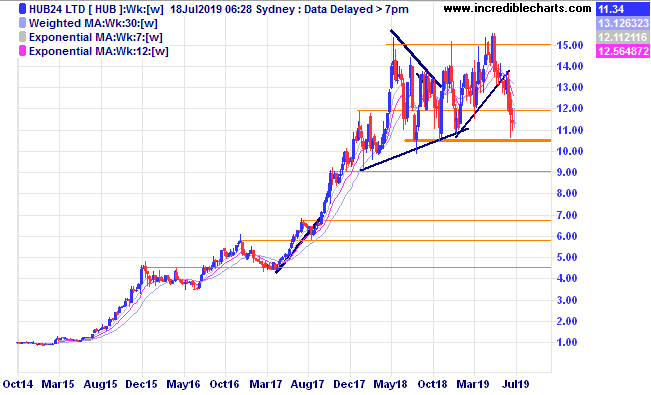
Task: Click the Exponential MA Wk:12 color marker
Action: [x=22, y=52]
